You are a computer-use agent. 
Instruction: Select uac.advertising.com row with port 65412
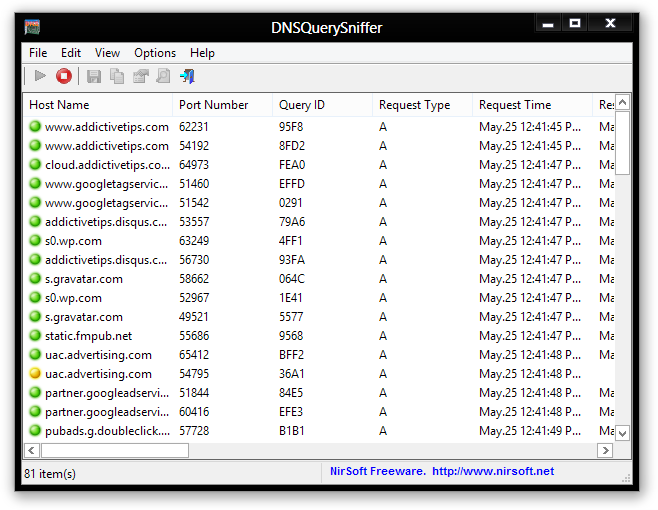[x=319, y=355]
